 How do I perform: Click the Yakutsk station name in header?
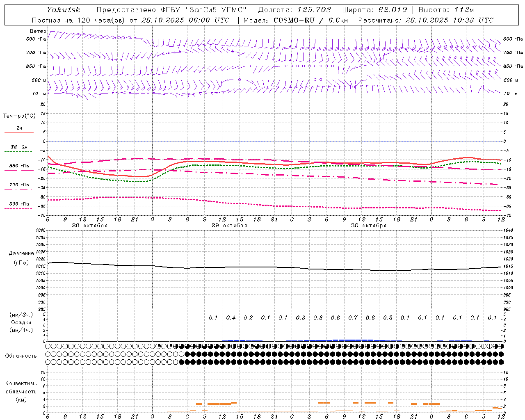[63, 10]
